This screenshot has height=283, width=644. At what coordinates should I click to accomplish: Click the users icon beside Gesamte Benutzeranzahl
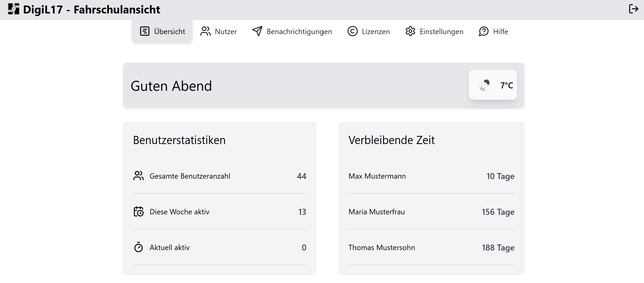click(x=138, y=176)
